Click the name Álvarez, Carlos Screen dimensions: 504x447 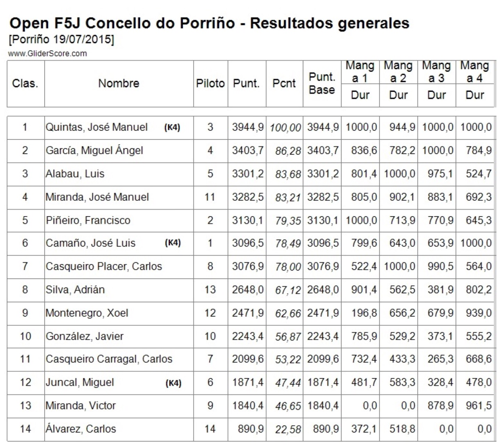point(81,429)
